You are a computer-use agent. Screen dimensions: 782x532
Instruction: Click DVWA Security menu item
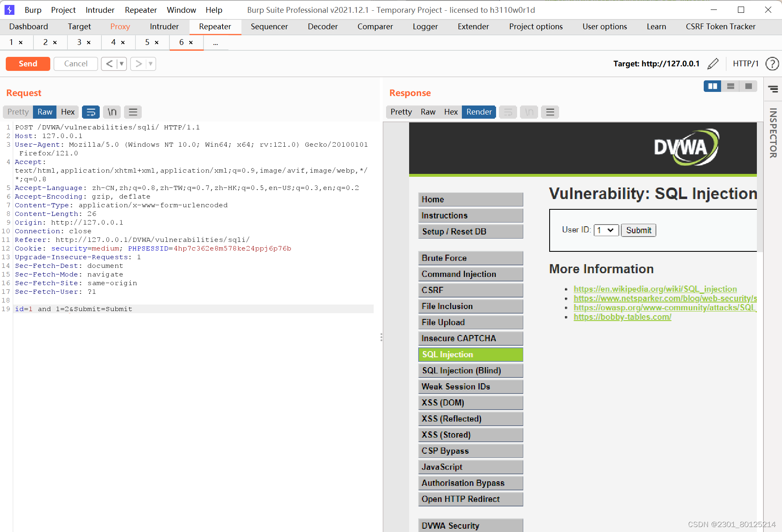(471, 525)
